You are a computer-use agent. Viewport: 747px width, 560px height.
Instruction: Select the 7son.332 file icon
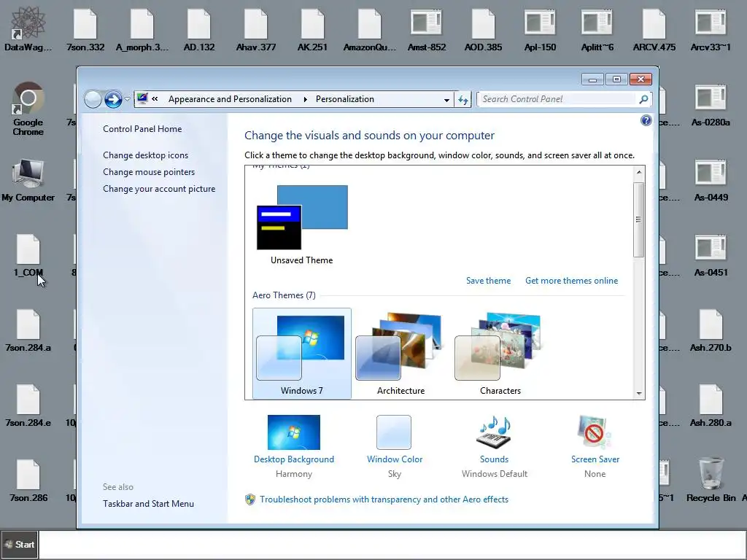(x=85, y=28)
